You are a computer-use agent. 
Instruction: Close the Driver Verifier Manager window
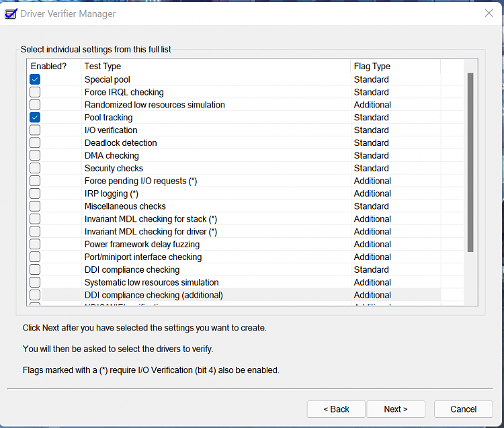click(489, 13)
